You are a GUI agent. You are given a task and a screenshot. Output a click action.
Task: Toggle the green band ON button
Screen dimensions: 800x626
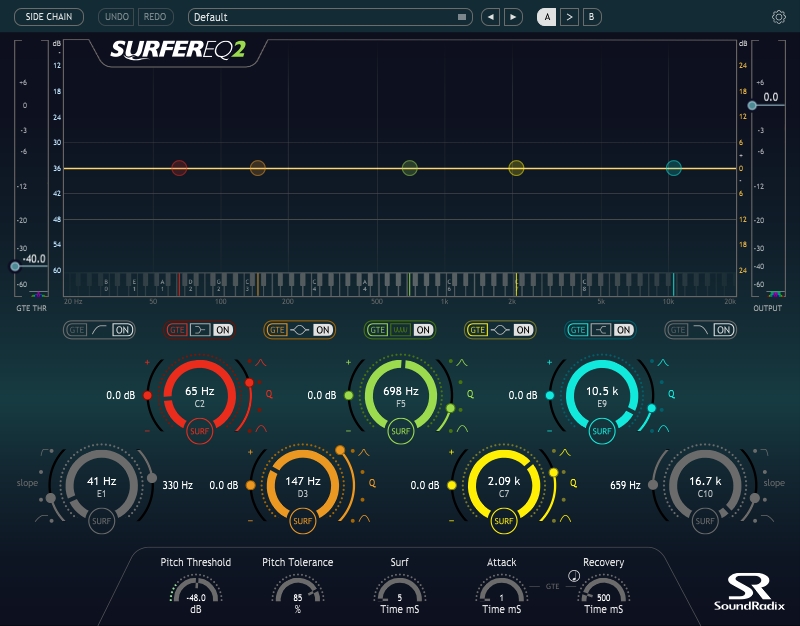(423, 330)
